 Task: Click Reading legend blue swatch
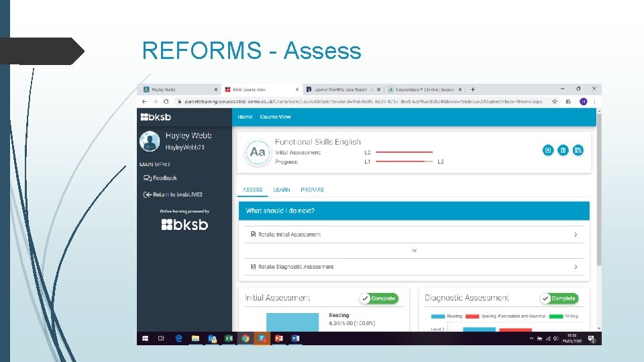438,316
